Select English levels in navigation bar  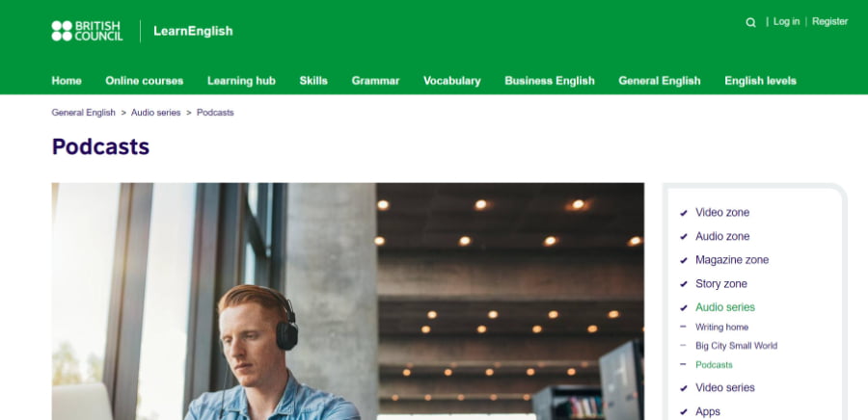tap(760, 81)
